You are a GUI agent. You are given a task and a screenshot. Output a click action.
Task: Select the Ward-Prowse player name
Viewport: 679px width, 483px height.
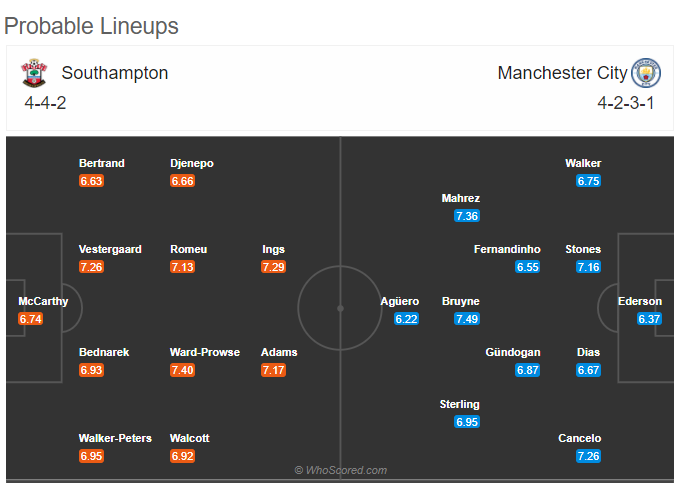pyautogui.click(x=205, y=352)
